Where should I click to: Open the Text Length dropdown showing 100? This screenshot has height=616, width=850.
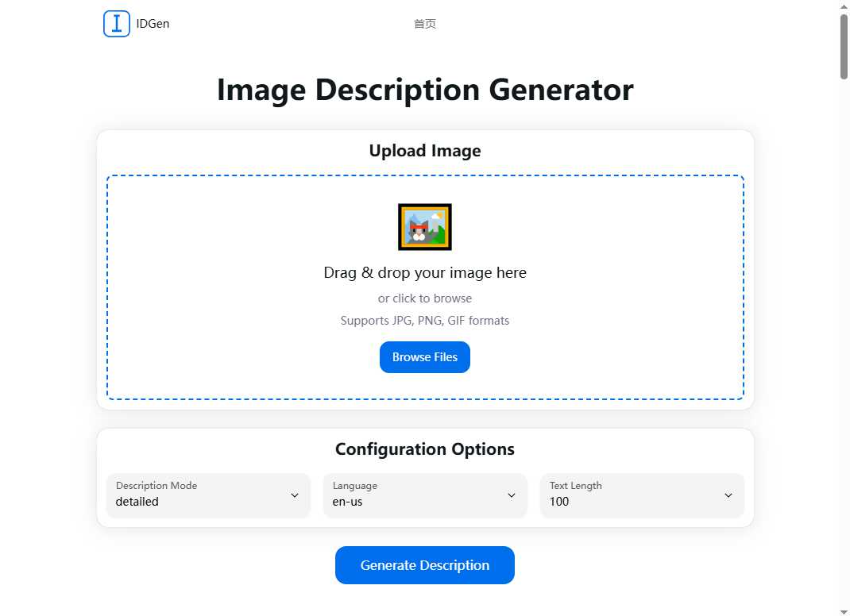tap(641, 495)
